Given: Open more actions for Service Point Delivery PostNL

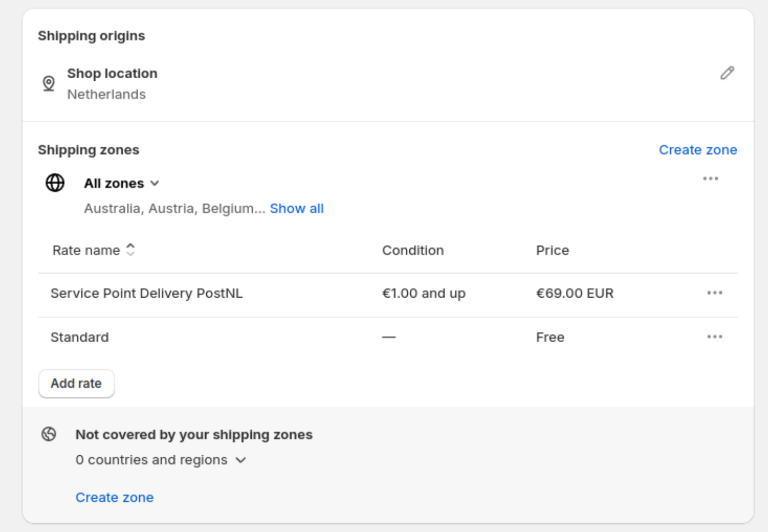Looking at the screenshot, I should pos(714,293).
